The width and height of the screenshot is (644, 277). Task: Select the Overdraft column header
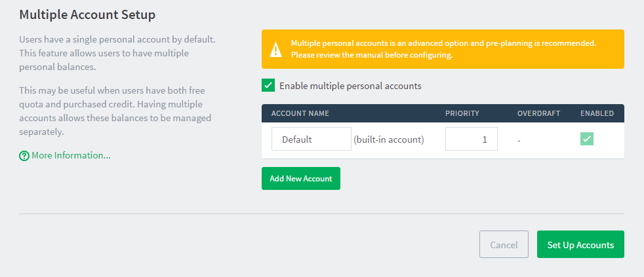coord(538,113)
